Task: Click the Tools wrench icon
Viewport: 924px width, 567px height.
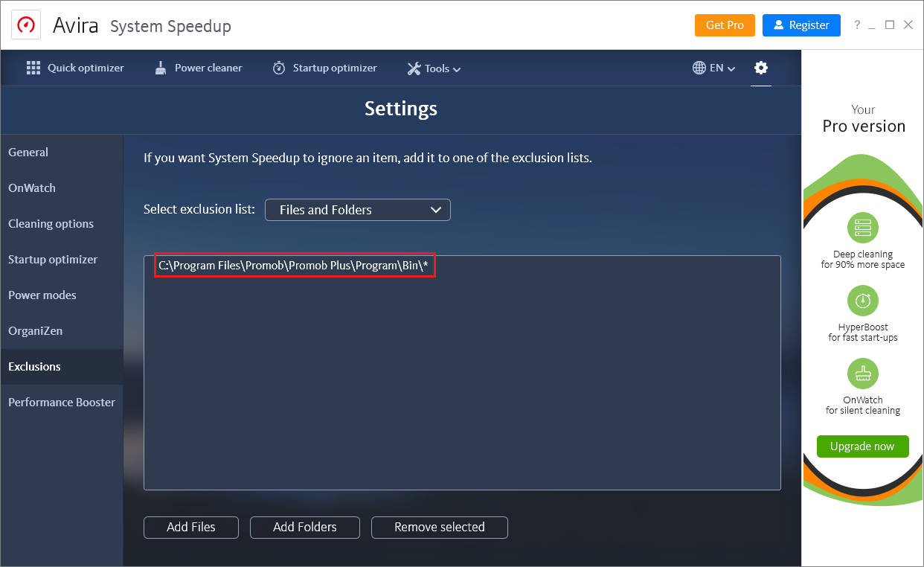Action: pyautogui.click(x=414, y=68)
